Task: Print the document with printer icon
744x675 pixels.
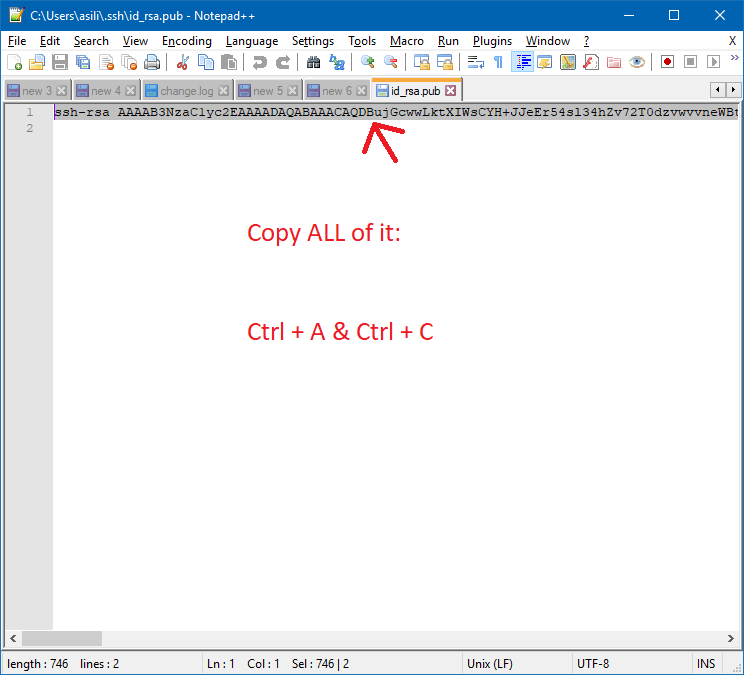Action: 152,62
